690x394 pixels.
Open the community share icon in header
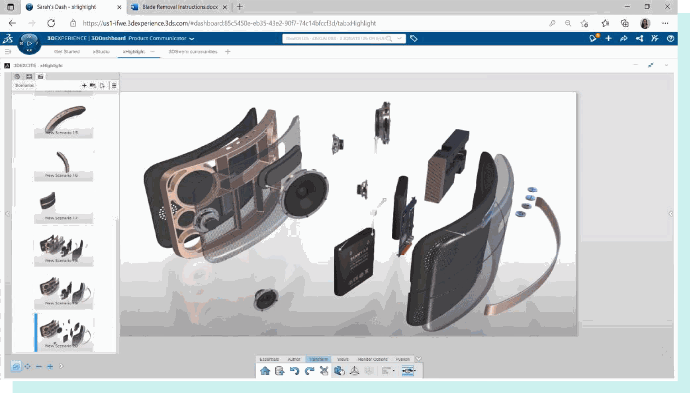639,39
